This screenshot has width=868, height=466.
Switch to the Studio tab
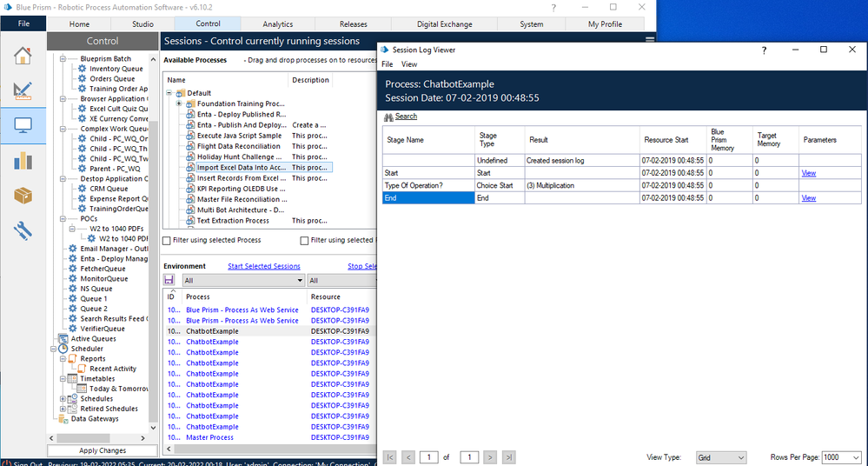tap(142, 23)
